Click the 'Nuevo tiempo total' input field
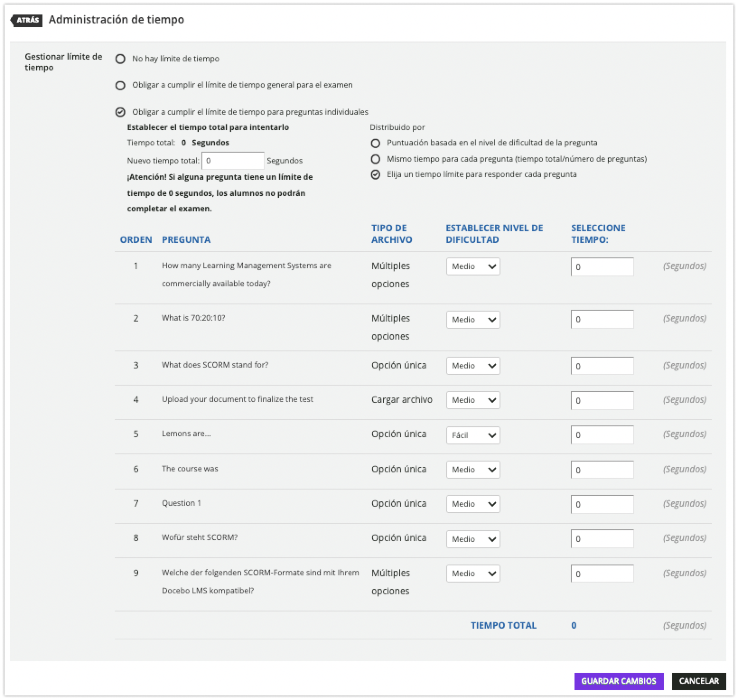This screenshot has height=700, width=738. click(233, 161)
